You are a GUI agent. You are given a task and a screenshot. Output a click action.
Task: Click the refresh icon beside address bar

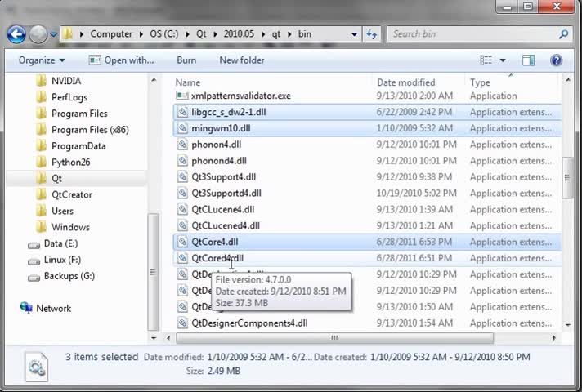(372, 34)
